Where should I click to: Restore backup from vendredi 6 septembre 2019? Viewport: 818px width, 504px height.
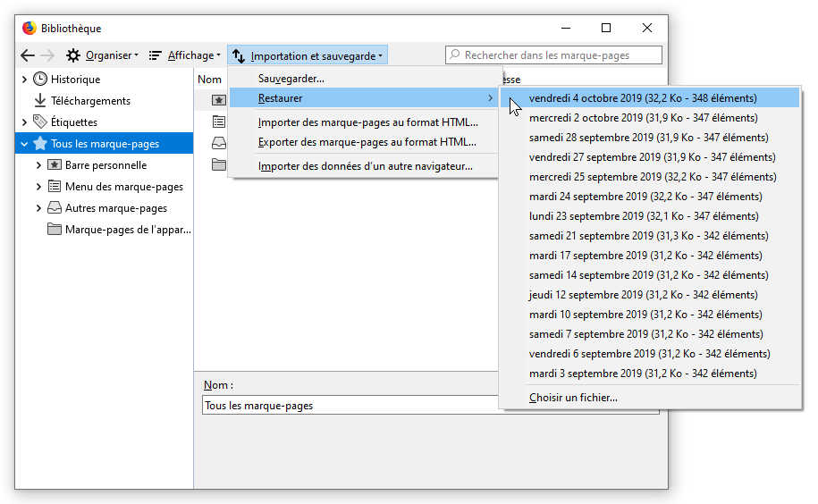(x=650, y=353)
